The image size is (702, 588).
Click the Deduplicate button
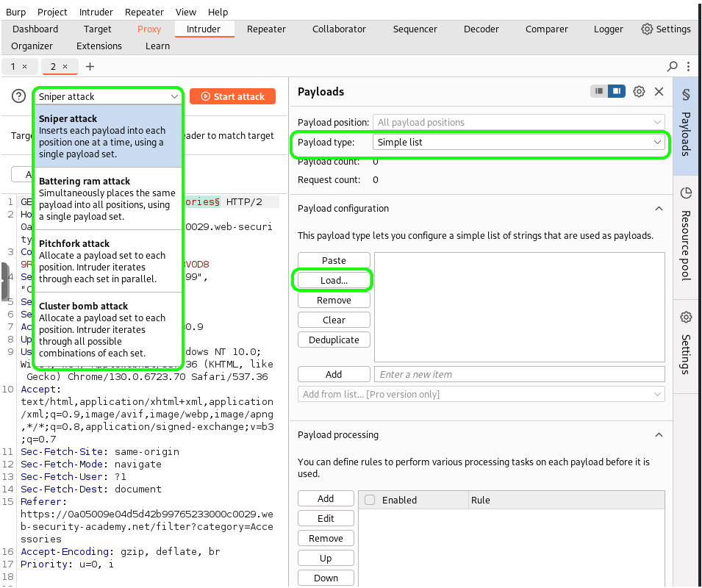[334, 340]
